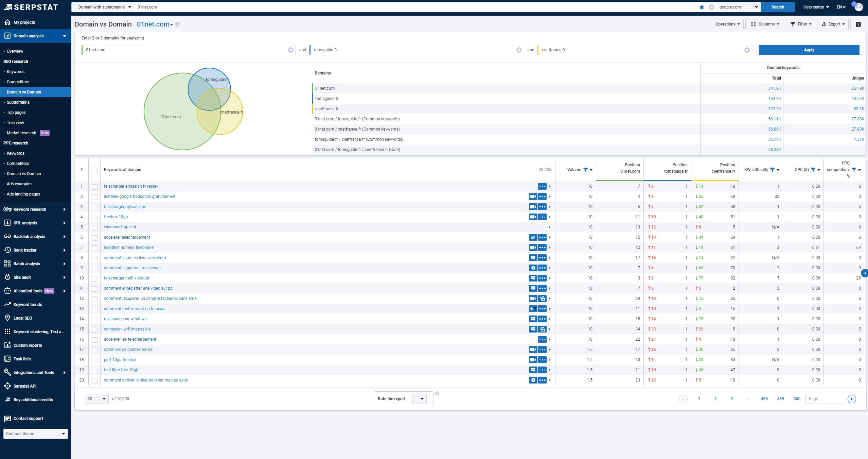Clear the cnetfrance.fr domain field
Image resolution: width=868 pixels, height=459 pixels.
747,50
